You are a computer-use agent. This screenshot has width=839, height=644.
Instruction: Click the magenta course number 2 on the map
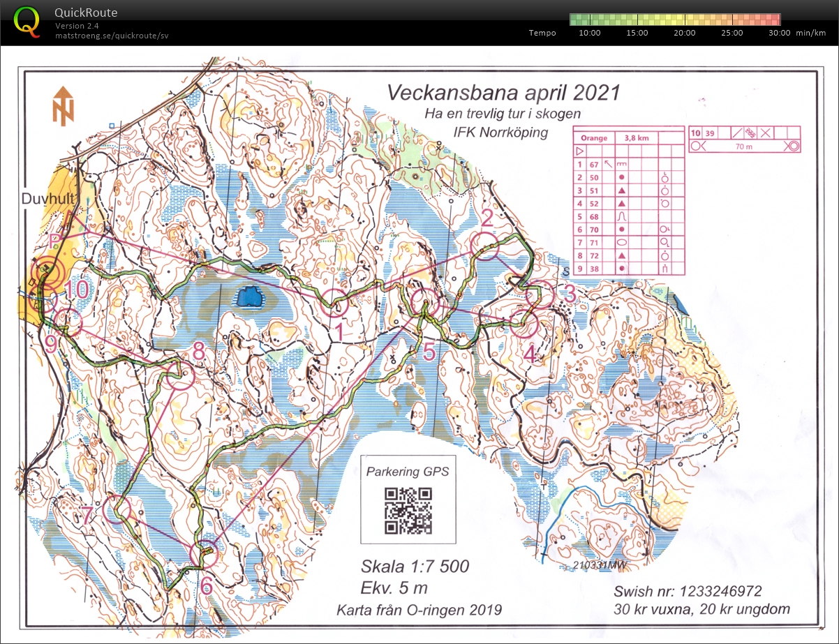point(487,218)
